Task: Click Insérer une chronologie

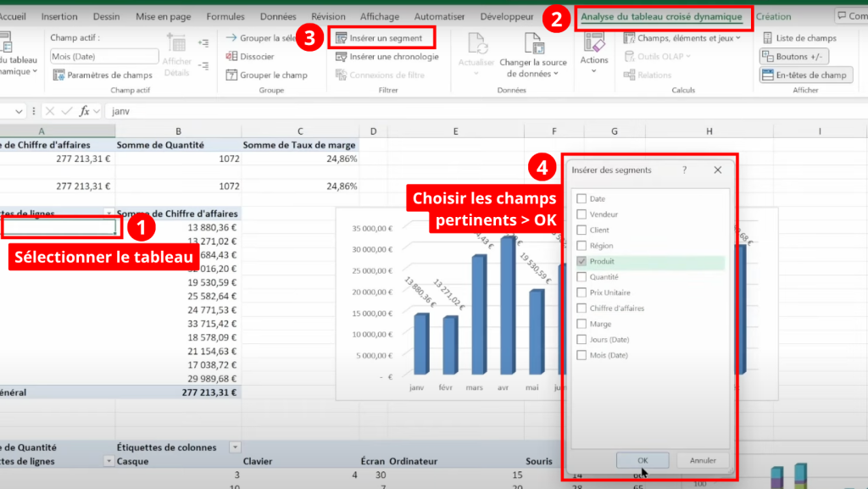Action: coord(387,57)
